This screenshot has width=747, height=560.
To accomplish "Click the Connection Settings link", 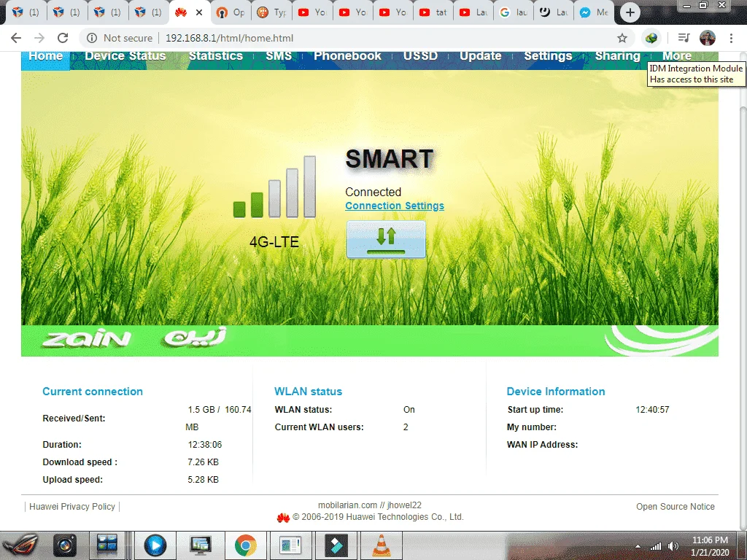I will [395, 206].
